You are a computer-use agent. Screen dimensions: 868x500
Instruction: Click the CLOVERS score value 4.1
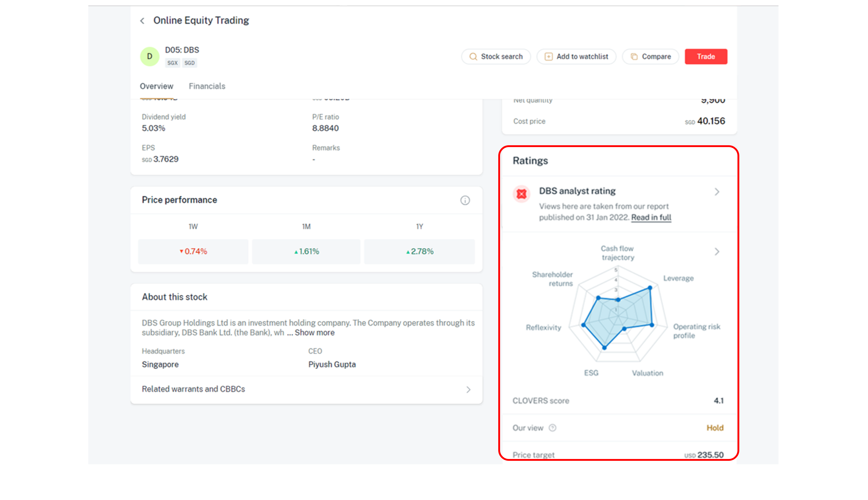pyautogui.click(x=719, y=401)
